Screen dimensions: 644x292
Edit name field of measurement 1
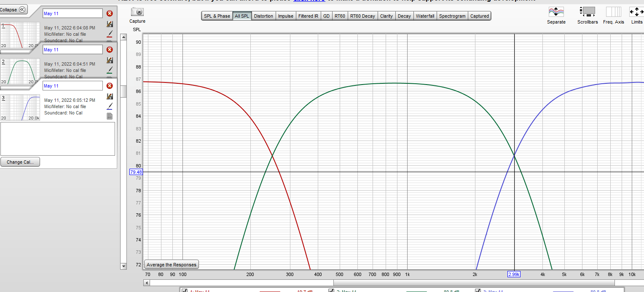point(72,13)
